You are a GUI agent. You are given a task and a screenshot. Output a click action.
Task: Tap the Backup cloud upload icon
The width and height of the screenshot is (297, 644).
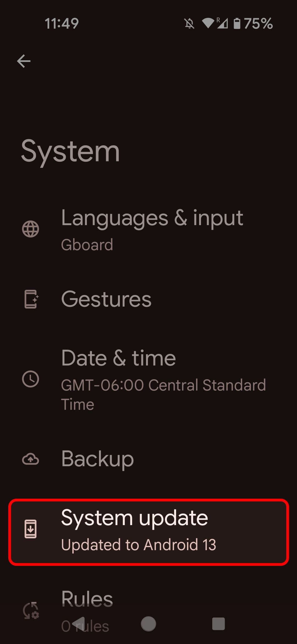point(31,459)
